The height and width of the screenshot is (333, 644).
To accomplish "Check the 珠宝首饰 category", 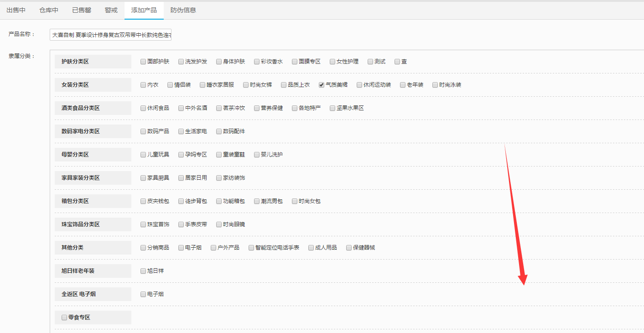I will coord(143,224).
